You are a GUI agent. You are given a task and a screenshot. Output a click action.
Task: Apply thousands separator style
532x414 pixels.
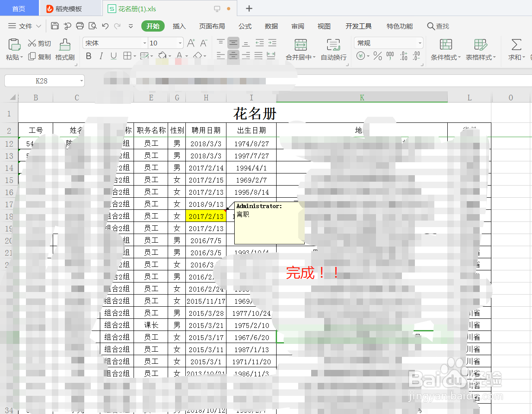coord(390,56)
